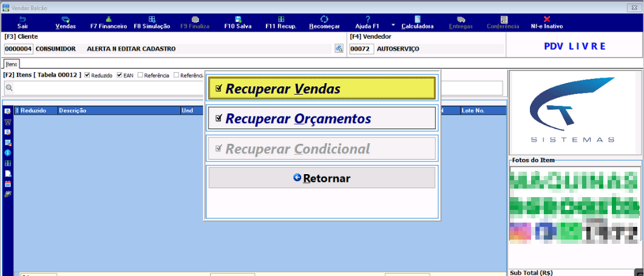
Task: Click the Reduzido column header
Action: (x=38, y=110)
